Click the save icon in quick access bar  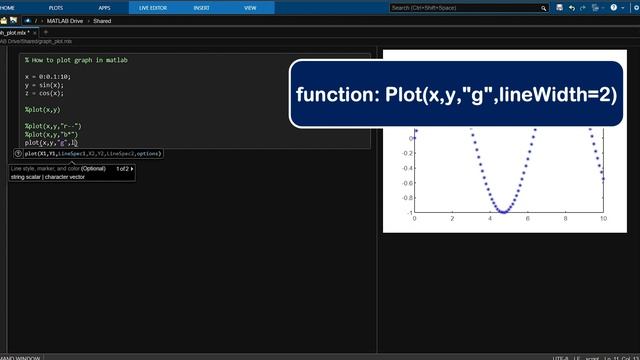pyautogui.click(x=560, y=8)
